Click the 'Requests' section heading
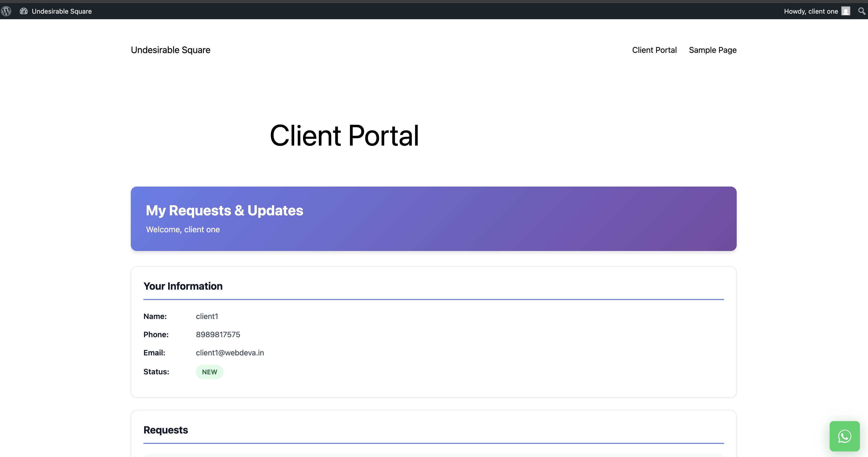The height and width of the screenshot is (457, 868). (165, 430)
